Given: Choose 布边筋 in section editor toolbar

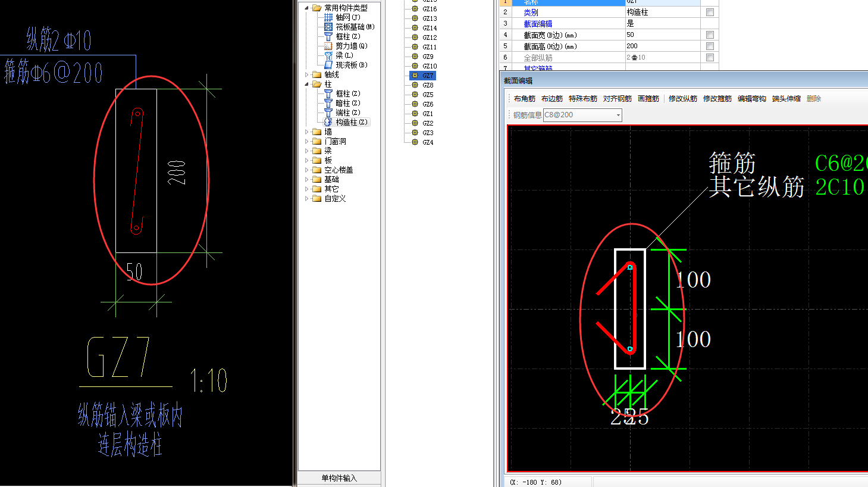Looking at the screenshot, I should click(552, 99).
